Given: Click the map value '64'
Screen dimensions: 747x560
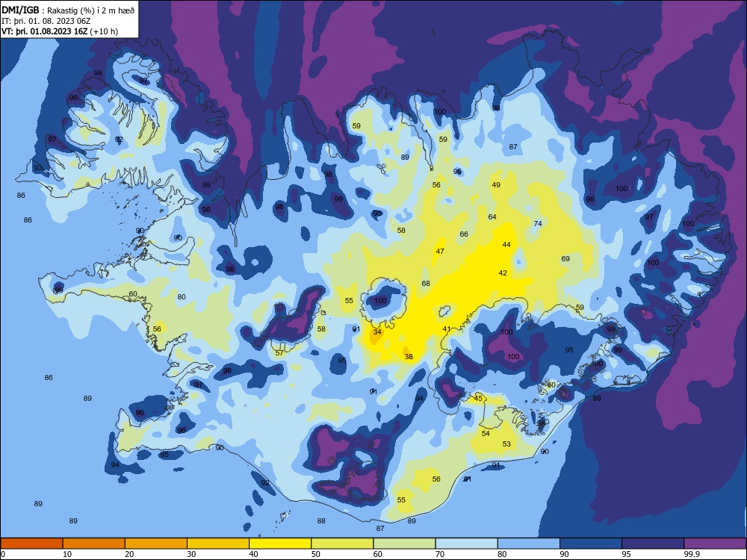Looking at the screenshot, I should click(492, 217).
